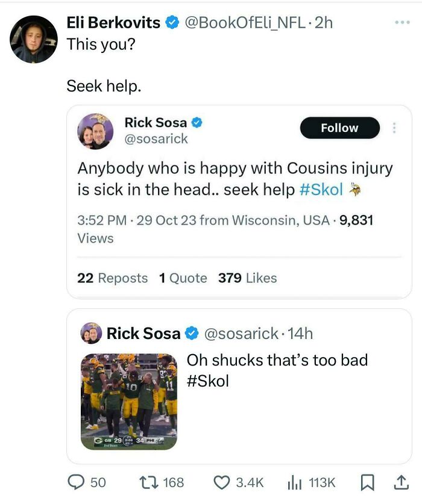Open Eli Berkovits' profile picture
This screenshot has height=504, width=422.
tap(34, 39)
